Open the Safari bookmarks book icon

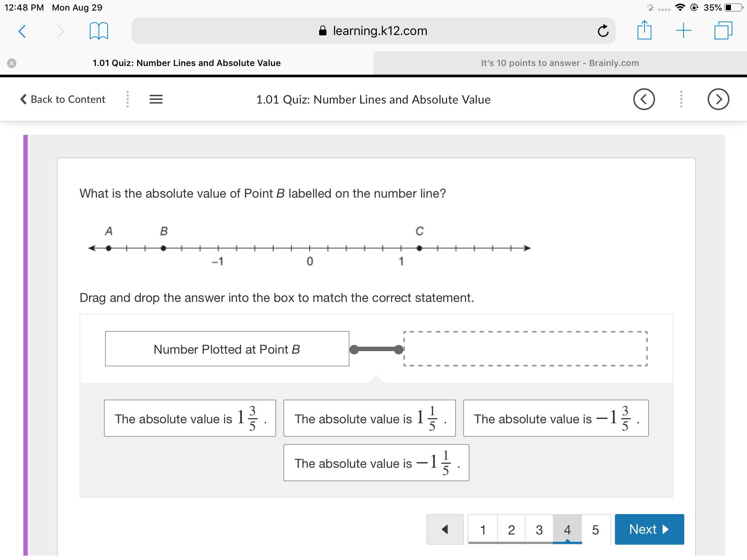[98, 31]
